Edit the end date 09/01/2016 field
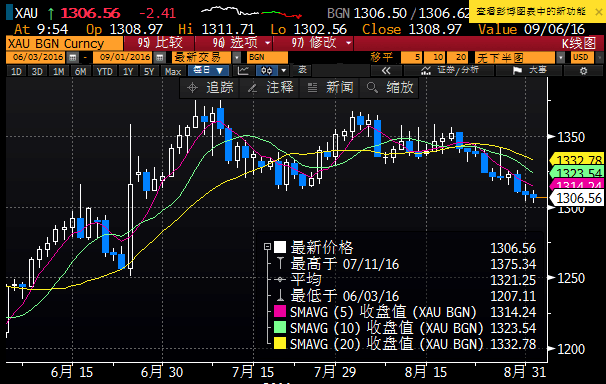 pos(124,58)
